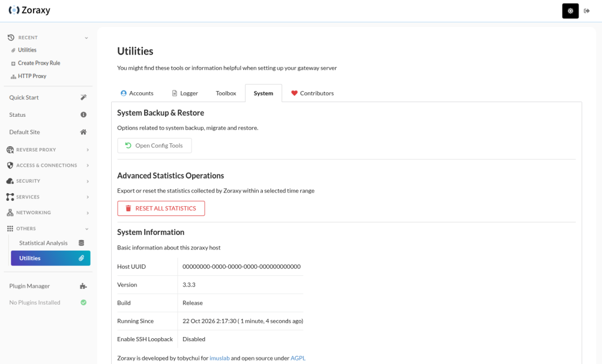
Task: Click the Reset All Statistics button
Action: point(161,208)
